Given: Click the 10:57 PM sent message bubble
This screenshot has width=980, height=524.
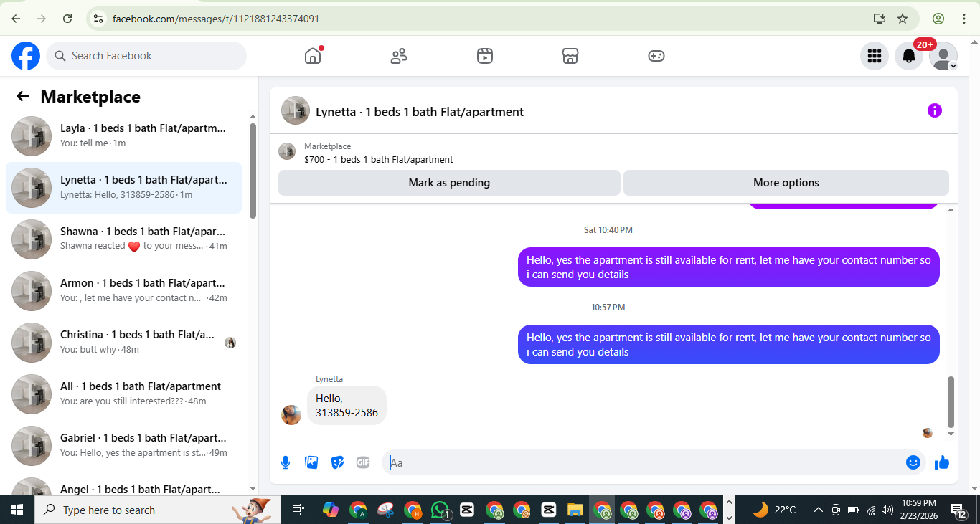Looking at the screenshot, I should [x=728, y=345].
